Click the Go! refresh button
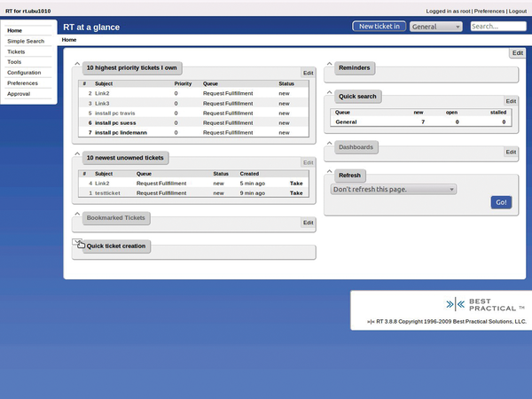532x399 pixels. coord(501,203)
